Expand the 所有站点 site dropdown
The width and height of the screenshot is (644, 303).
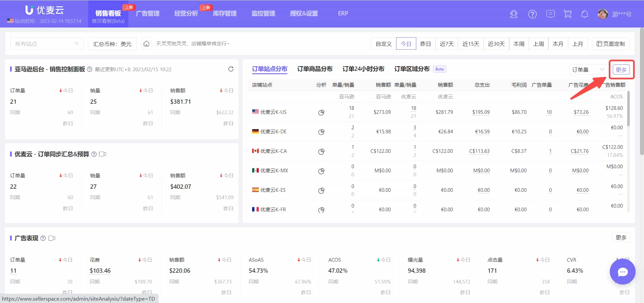click(x=47, y=44)
